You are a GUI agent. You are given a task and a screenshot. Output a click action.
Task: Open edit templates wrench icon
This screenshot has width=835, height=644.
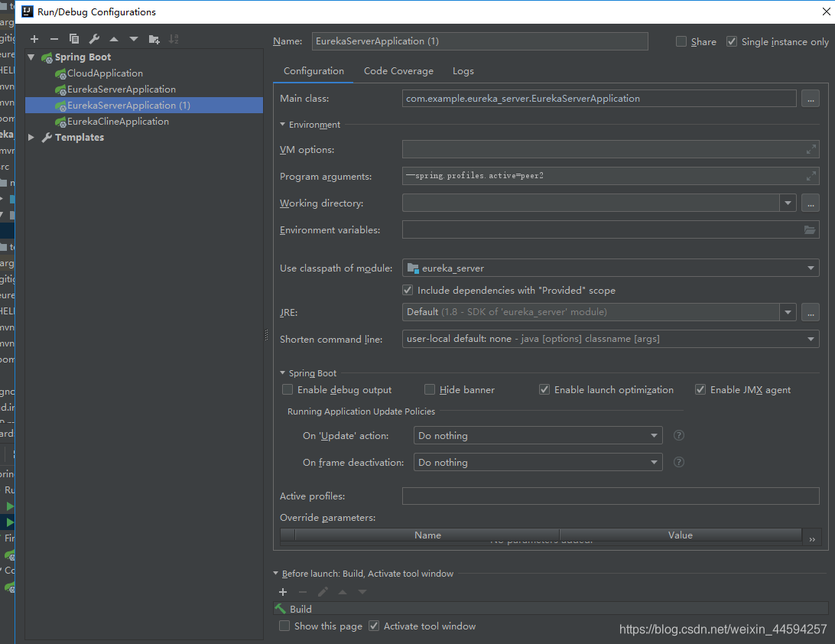[x=94, y=39]
